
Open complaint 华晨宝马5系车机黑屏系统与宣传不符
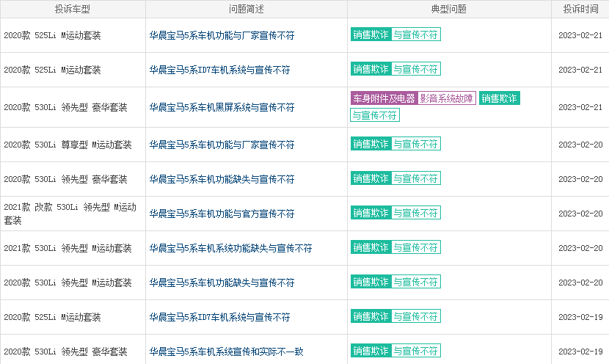pos(222,107)
